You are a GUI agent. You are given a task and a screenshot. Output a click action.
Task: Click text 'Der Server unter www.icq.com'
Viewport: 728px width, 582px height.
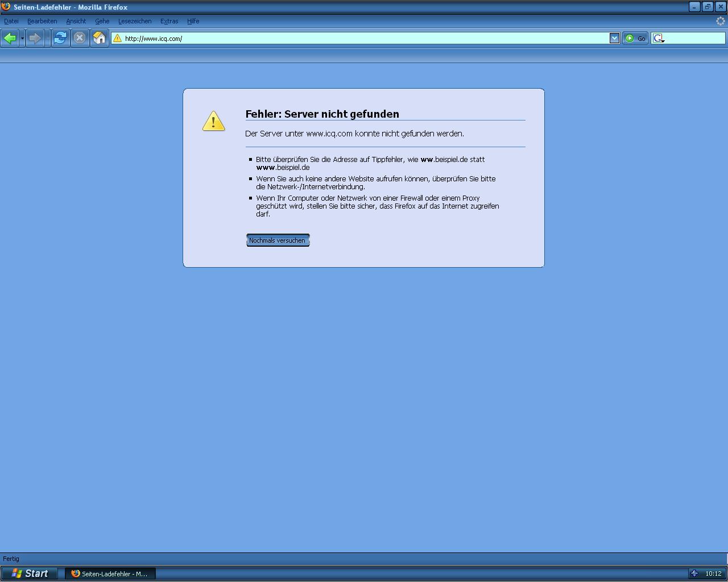coord(299,134)
